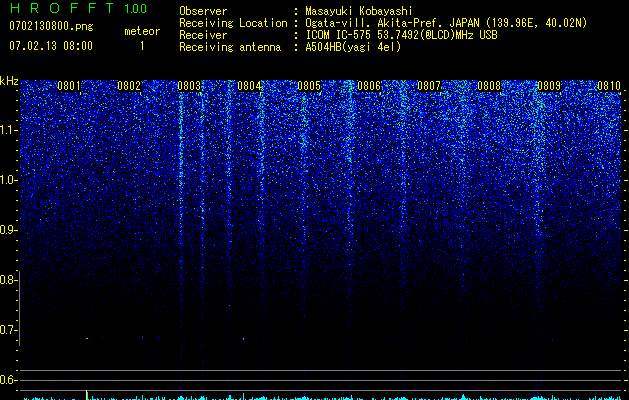
Task: Click the Observer label
Action: pos(203,11)
